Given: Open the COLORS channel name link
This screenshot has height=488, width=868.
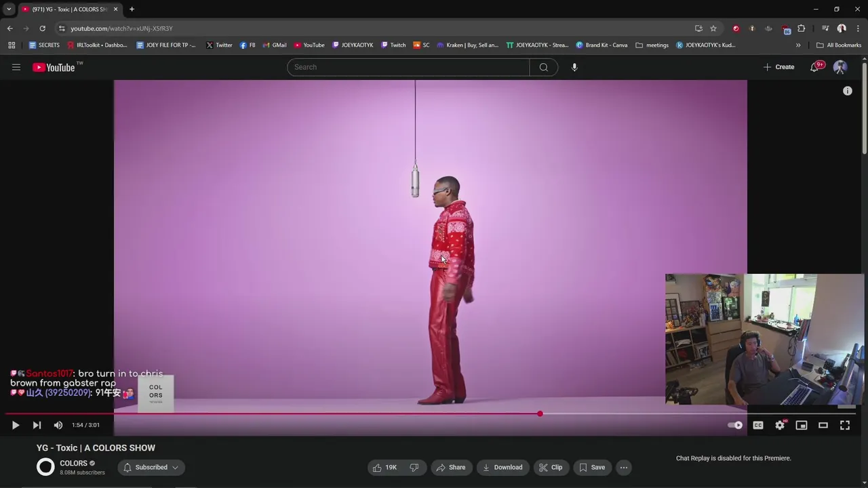Looking at the screenshot, I should [x=73, y=464].
